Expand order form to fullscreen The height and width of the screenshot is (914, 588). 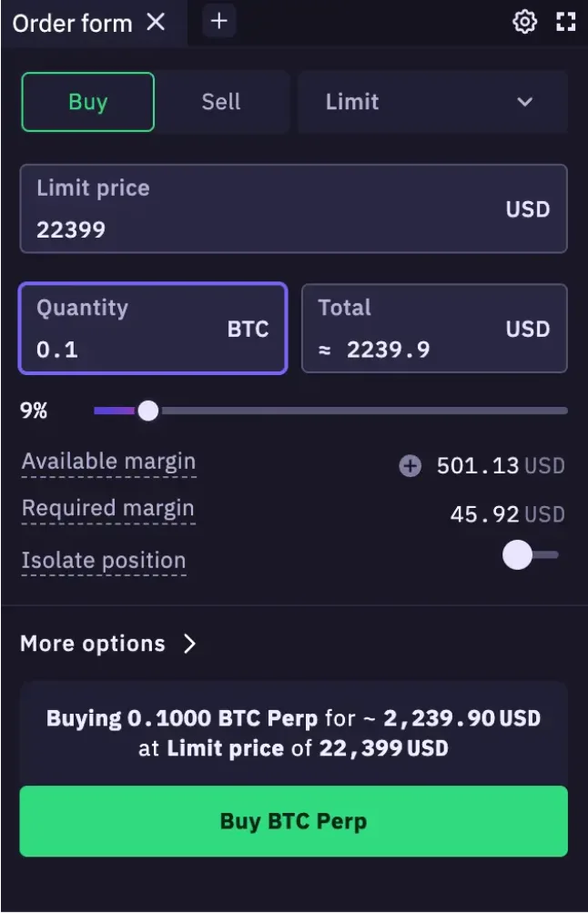566,22
